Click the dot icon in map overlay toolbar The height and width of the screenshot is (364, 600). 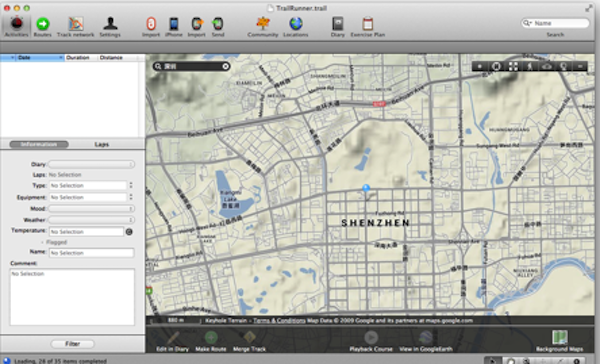[479, 66]
